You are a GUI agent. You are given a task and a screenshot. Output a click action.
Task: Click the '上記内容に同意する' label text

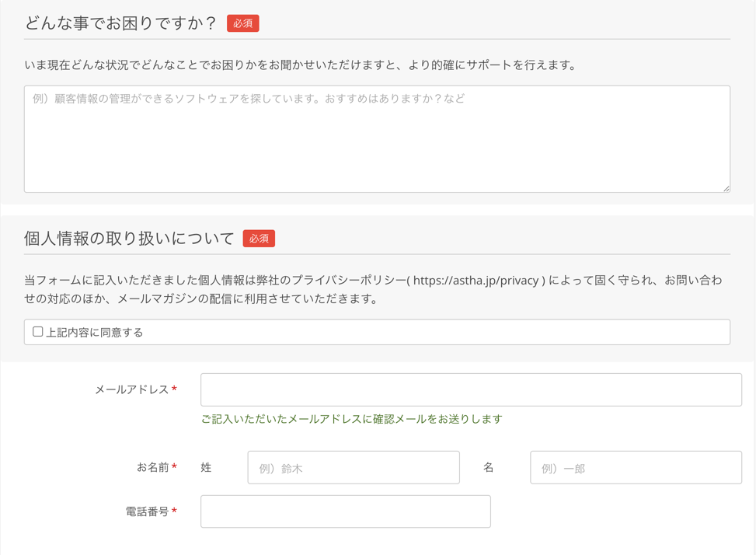[95, 333]
